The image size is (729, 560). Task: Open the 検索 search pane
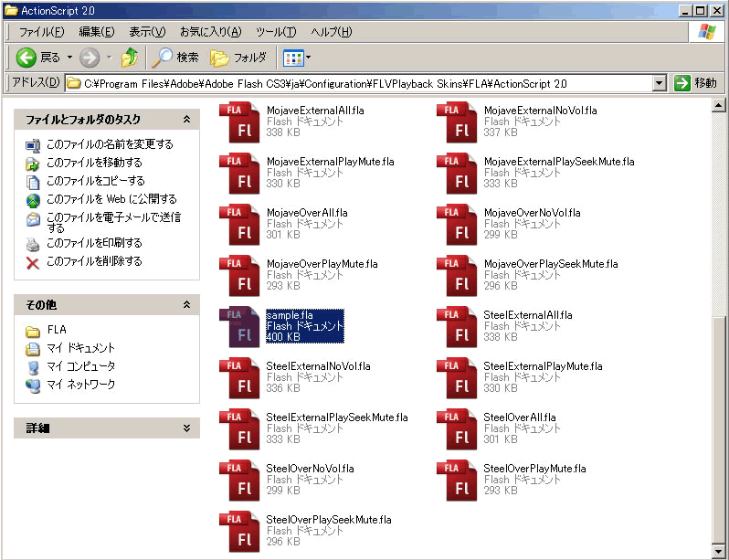175,58
